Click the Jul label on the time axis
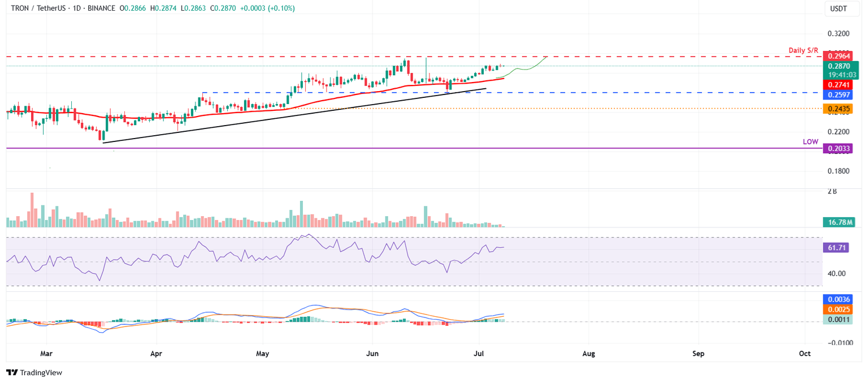Image resolution: width=868 pixels, height=383 pixels. tap(478, 353)
